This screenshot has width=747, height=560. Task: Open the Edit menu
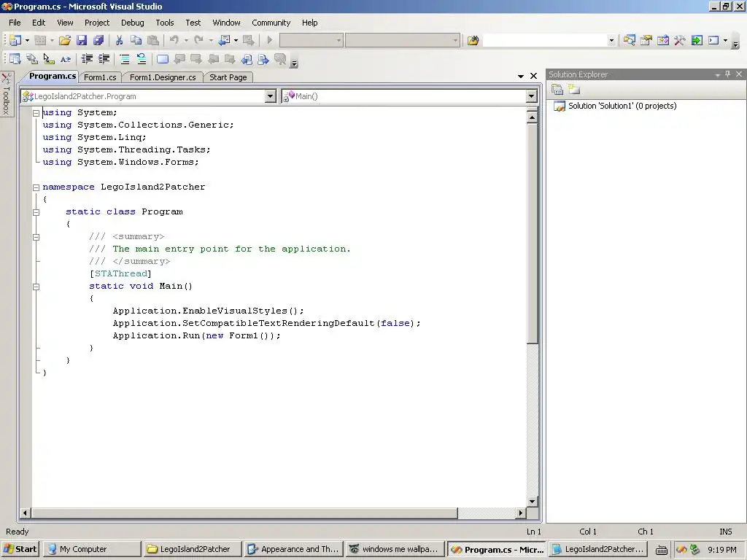tap(39, 23)
